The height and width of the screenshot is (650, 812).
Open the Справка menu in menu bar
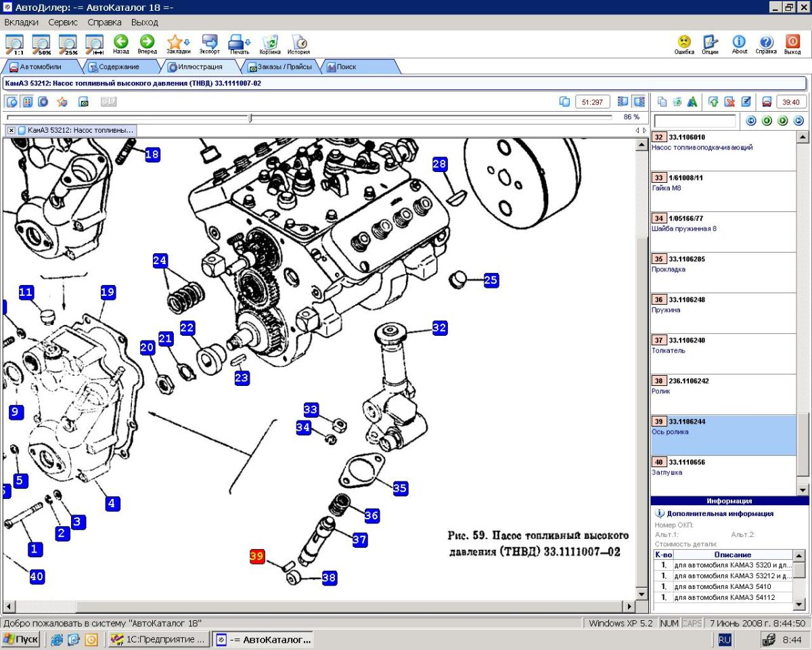105,22
